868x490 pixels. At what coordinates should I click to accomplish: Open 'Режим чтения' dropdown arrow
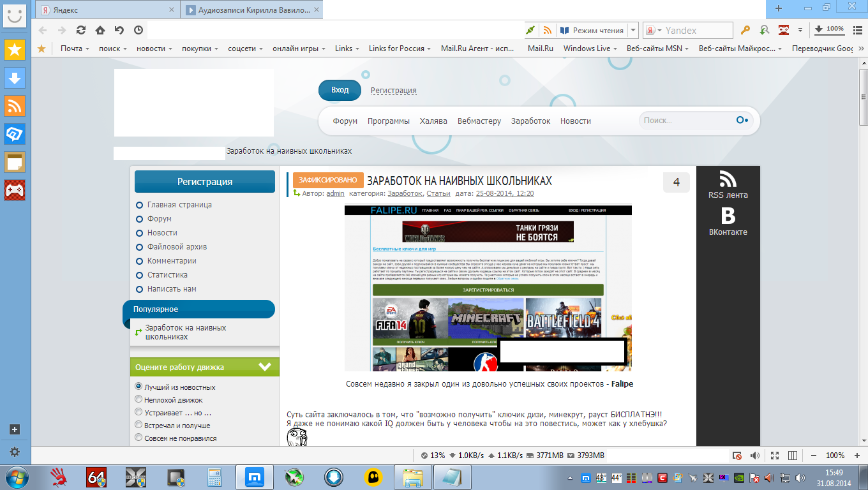pos(632,30)
